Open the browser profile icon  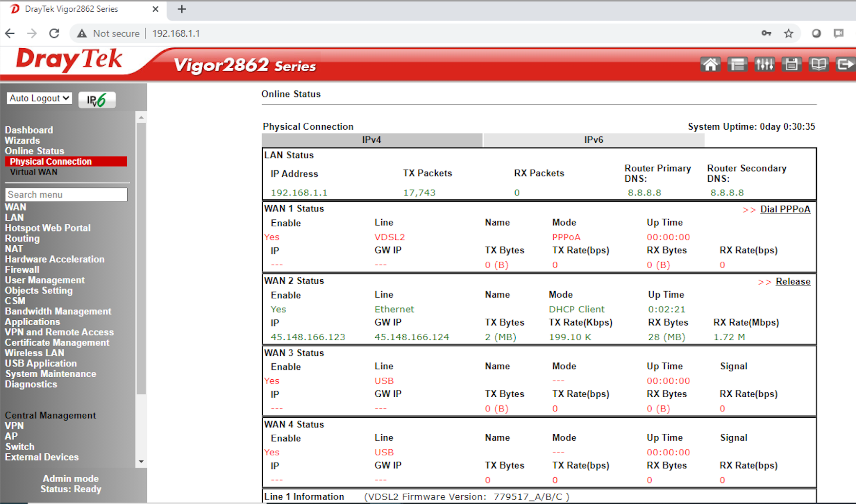(x=817, y=33)
